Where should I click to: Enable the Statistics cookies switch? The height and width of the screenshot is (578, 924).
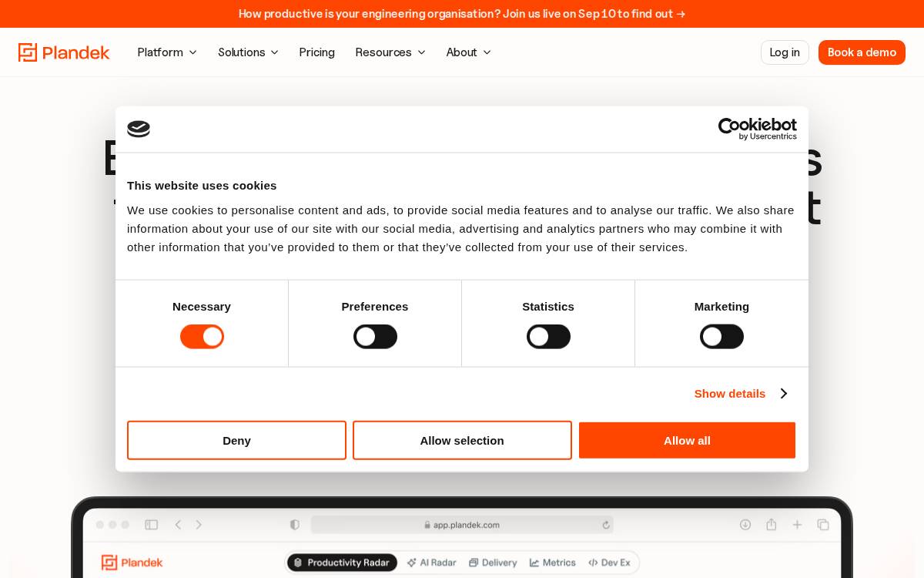pyautogui.click(x=548, y=337)
